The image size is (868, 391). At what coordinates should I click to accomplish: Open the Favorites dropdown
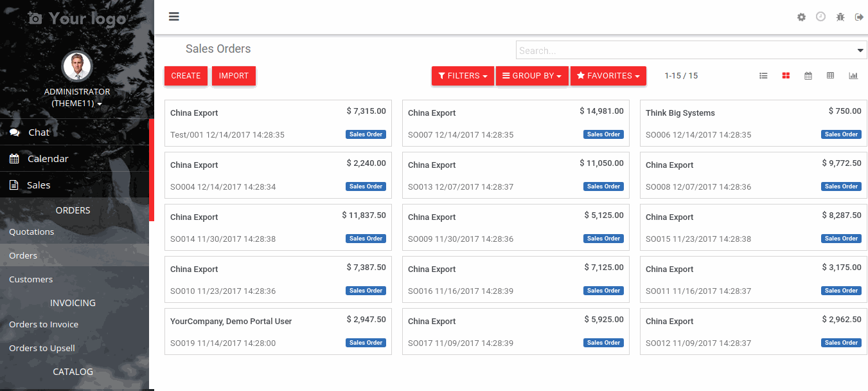608,76
